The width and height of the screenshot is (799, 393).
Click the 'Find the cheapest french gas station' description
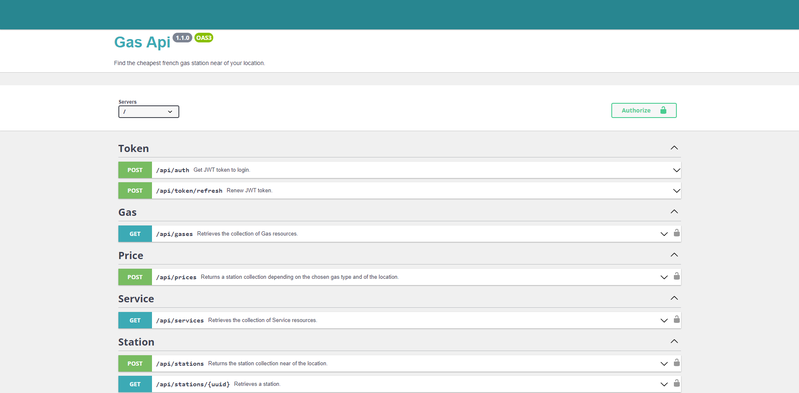click(190, 63)
